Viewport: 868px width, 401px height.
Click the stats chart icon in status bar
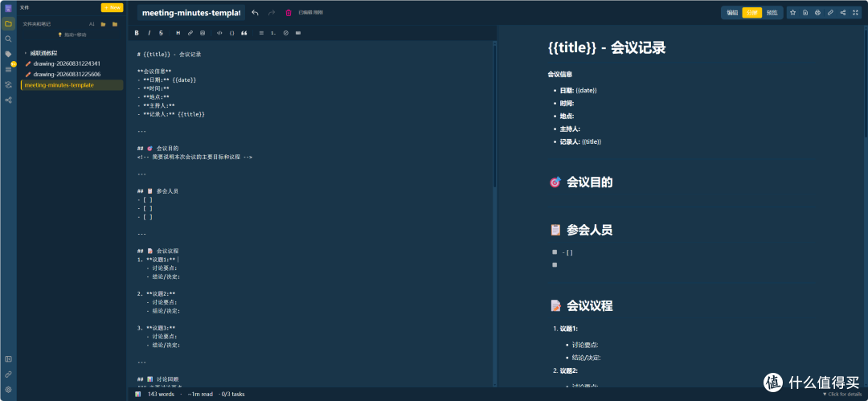tap(138, 394)
